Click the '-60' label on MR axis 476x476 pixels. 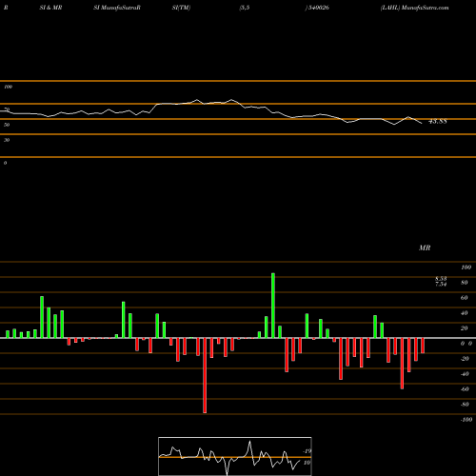pos(465,389)
